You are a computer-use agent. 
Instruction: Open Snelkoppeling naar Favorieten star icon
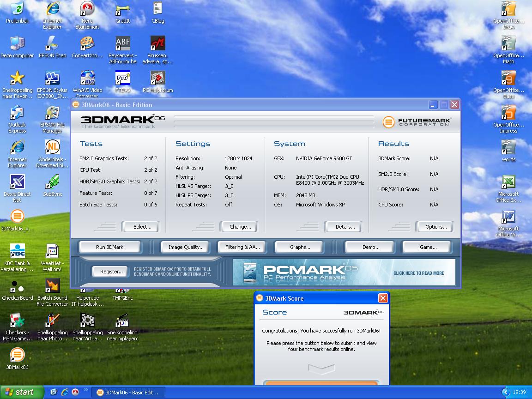tap(17, 84)
